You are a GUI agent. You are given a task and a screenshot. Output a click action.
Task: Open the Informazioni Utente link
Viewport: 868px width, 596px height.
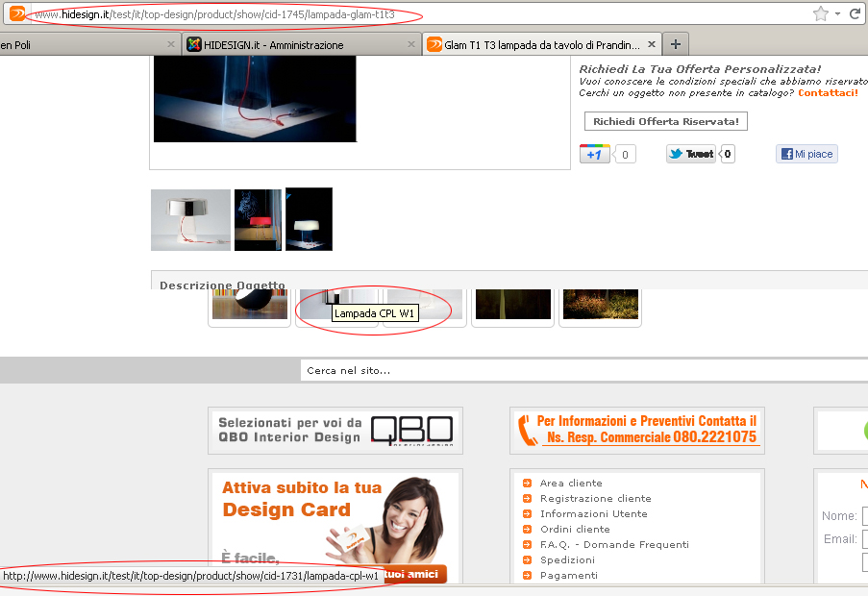(x=593, y=513)
